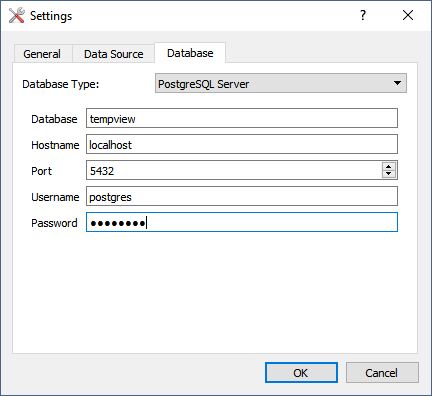Click the help question mark button
Image resolution: width=432 pixels, height=396 pixels.
pos(363,15)
